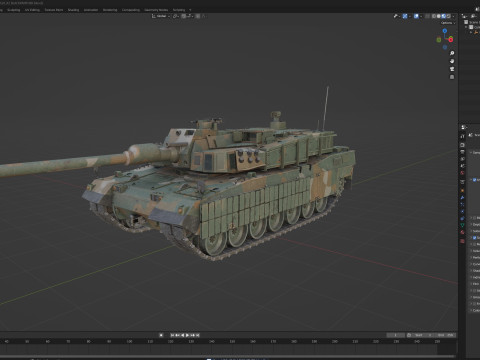Open the Scene properties tab
The height and width of the screenshot is (360, 480).
462,166
